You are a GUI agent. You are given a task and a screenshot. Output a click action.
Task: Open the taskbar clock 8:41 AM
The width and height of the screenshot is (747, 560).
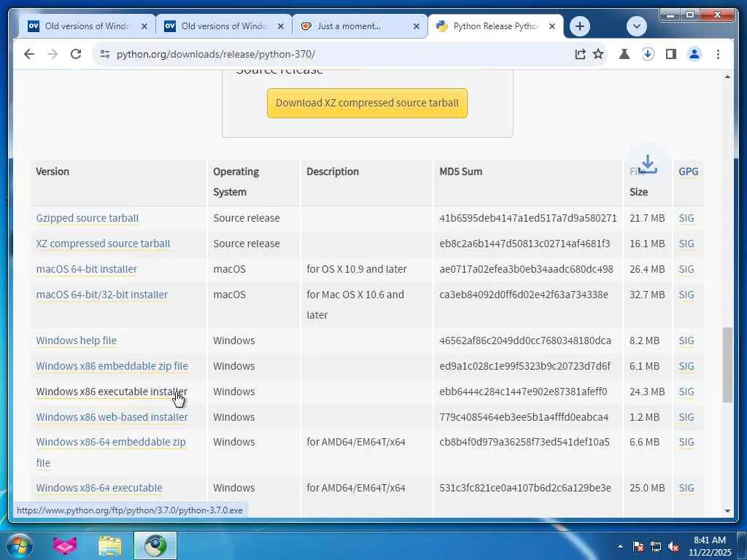click(709, 546)
